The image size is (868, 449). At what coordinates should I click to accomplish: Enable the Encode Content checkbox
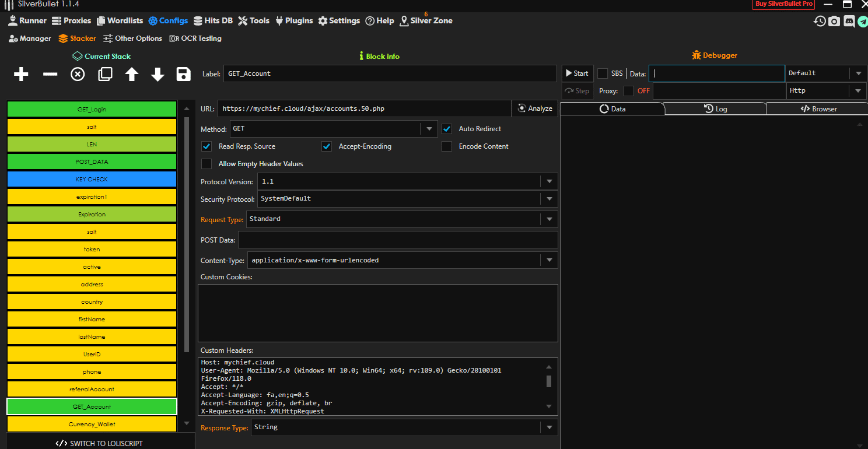pos(447,146)
